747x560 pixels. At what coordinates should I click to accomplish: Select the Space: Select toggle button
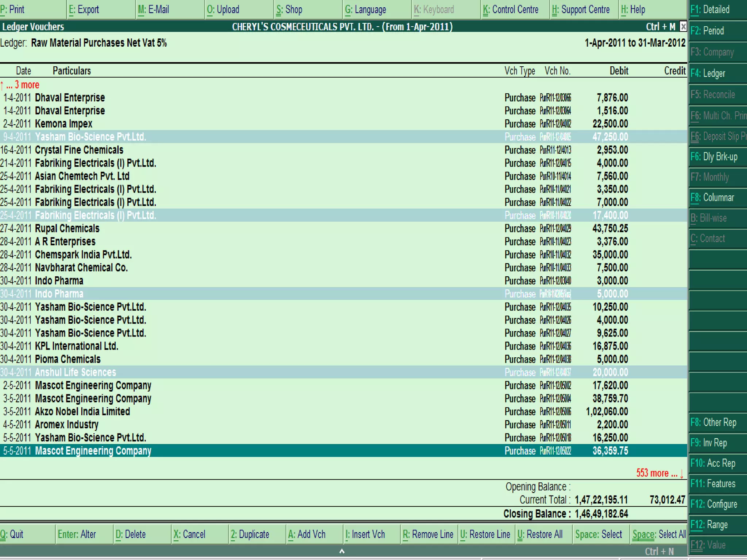click(599, 534)
